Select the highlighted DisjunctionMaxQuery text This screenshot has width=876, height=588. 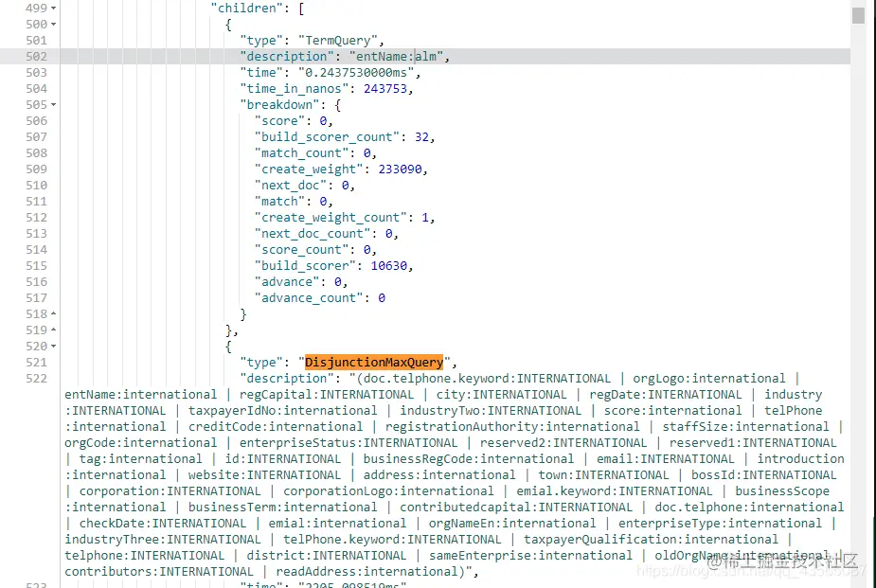click(x=374, y=363)
